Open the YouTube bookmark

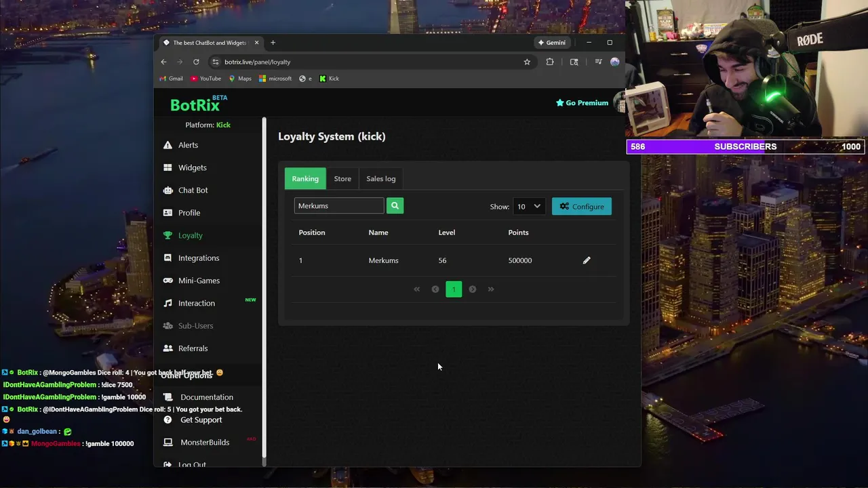pyautogui.click(x=205, y=79)
